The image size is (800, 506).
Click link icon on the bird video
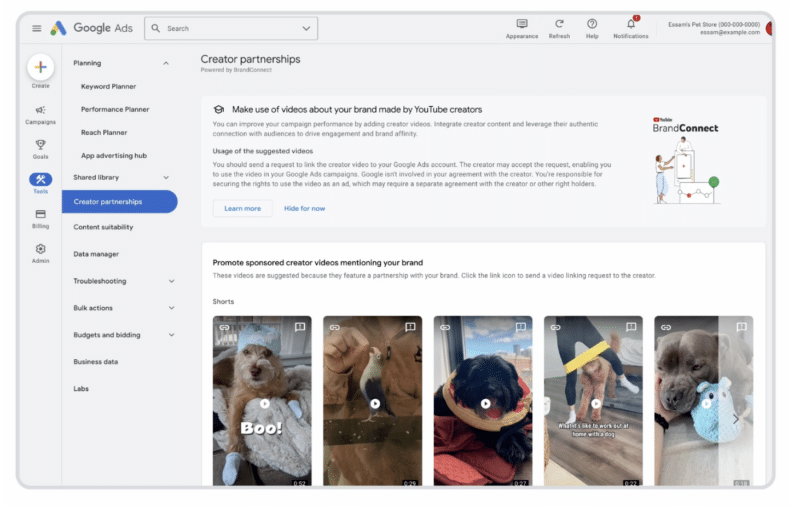pos(335,327)
